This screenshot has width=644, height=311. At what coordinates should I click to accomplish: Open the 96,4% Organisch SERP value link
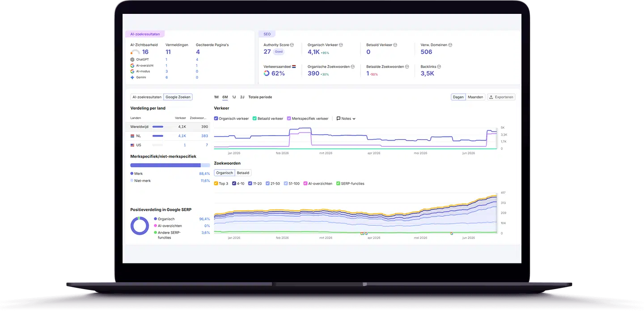click(x=204, y=219)
